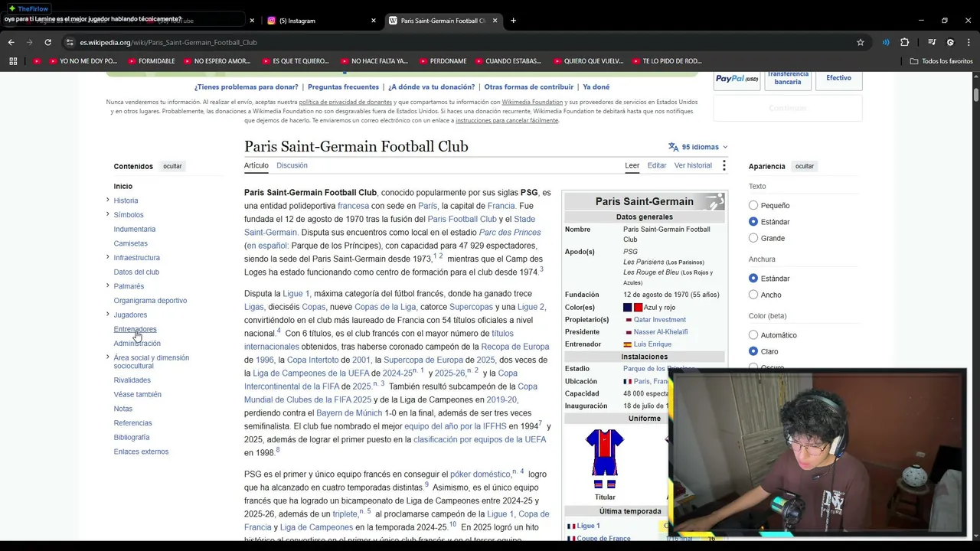Click the home kit Titular jersey image
Image resolution: width=980 pixels, height=551 pixels.
(605, 458)
